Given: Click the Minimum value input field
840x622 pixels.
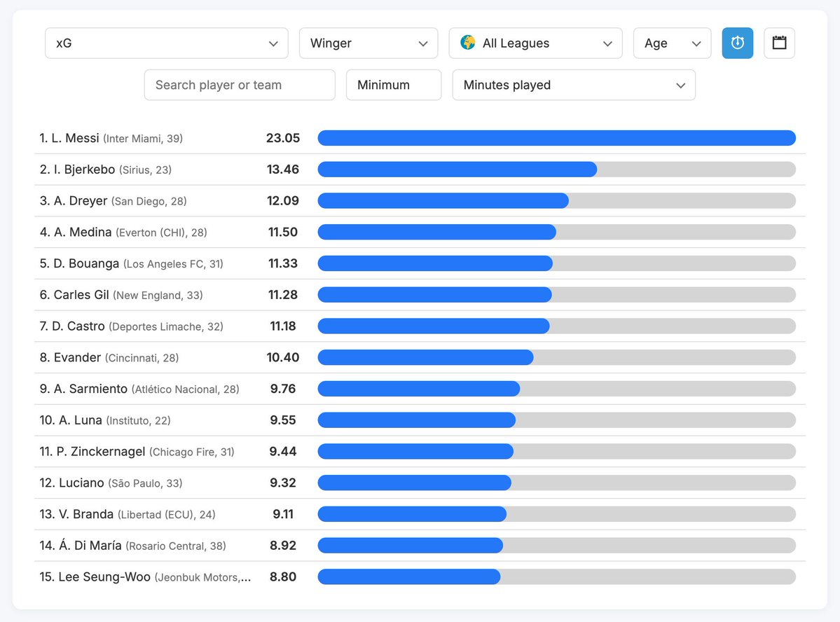Looking at the screenshot, I should pyautogui.click(x=394, y=85).
